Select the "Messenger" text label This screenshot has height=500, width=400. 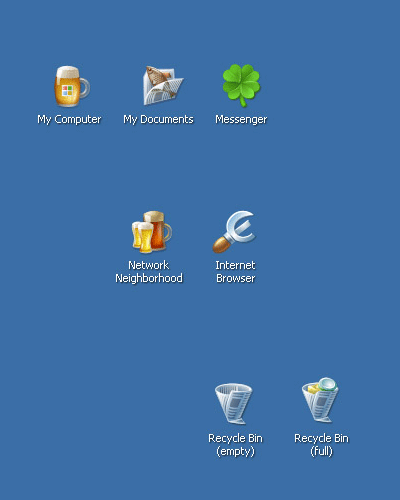241,119
